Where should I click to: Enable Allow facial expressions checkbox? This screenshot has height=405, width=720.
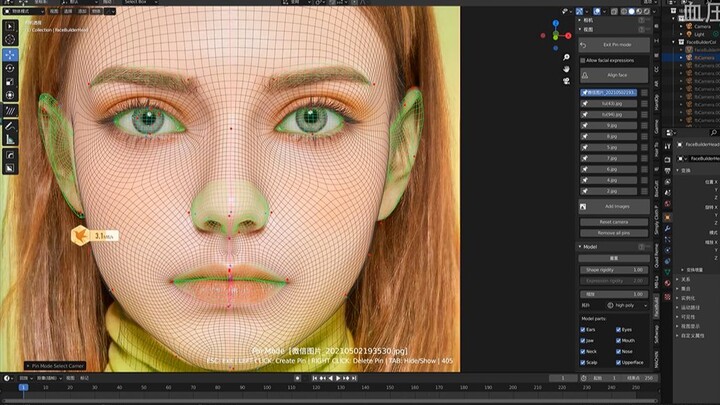tap(583, 60)
